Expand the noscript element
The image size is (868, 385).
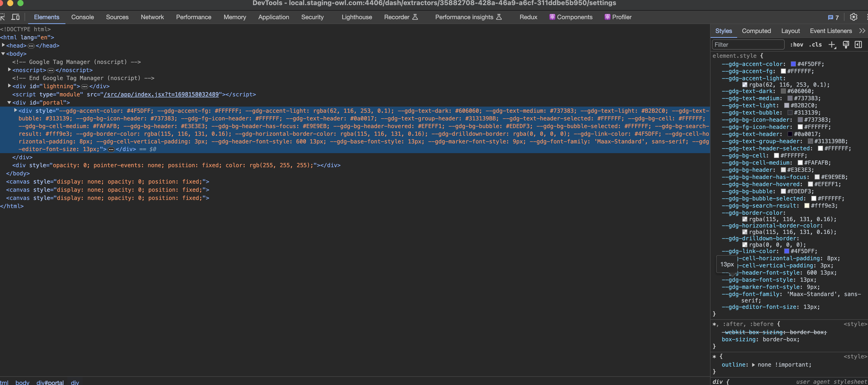click(9, 70)
